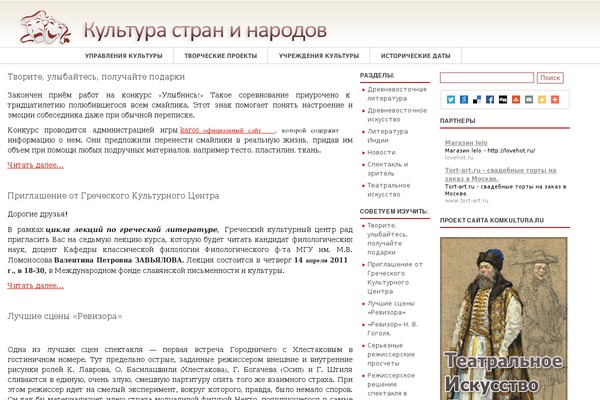Click the theater masks site logo
Image resolution: width=600 pixels, height=400 pixels.
point(45,28)
